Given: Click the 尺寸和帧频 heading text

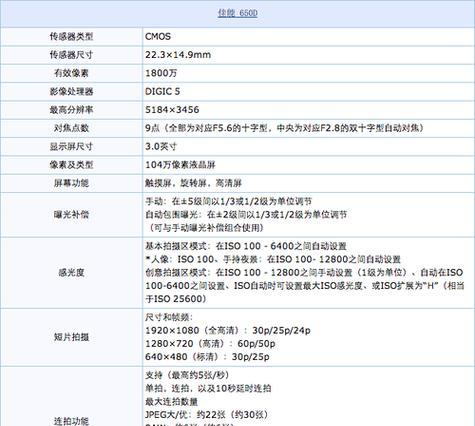Looking at the screenshot, I should (x=169, y=317).
